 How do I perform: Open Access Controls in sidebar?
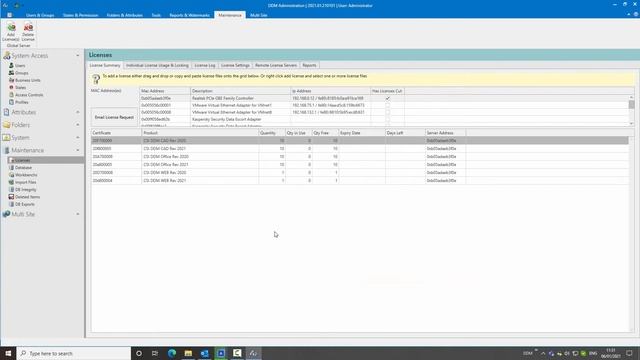point(29,95)
